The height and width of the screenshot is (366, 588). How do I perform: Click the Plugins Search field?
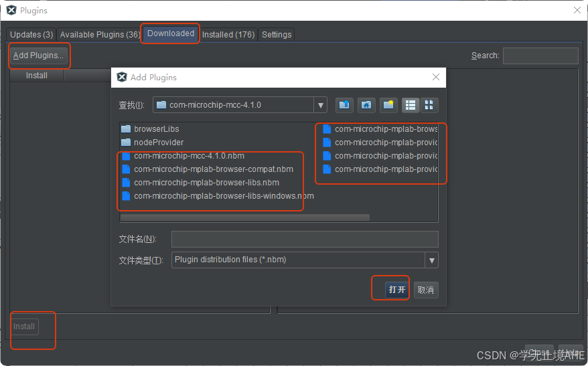pyautogui.click(x=540, y=56)
